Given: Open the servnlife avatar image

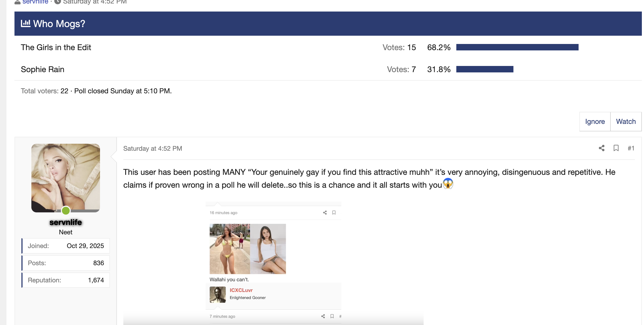Looking at the screenshot, I should tap(66, 178).
